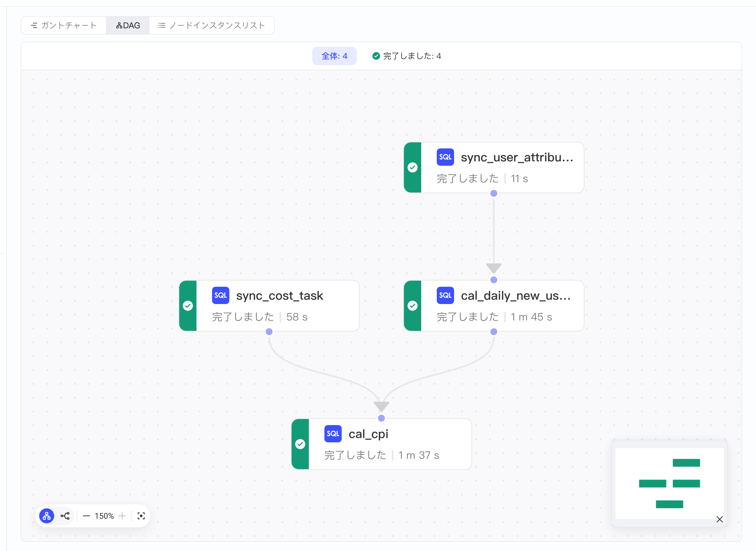Click the SQL icon on sync_cost_task node

(x=220, y=295)
